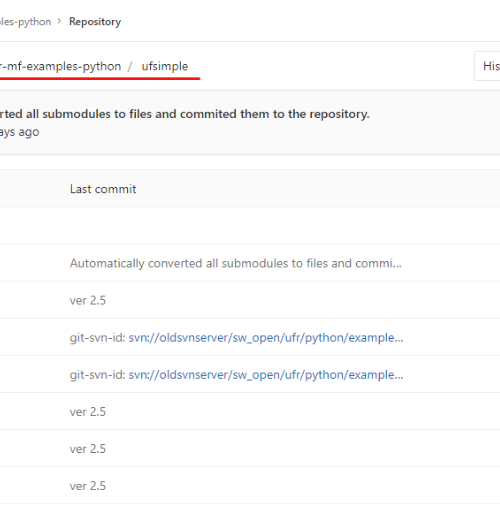Image resolution: width=500 pixels, height=516 pixels.
Task: Open the History button
Action: (487, 66)
